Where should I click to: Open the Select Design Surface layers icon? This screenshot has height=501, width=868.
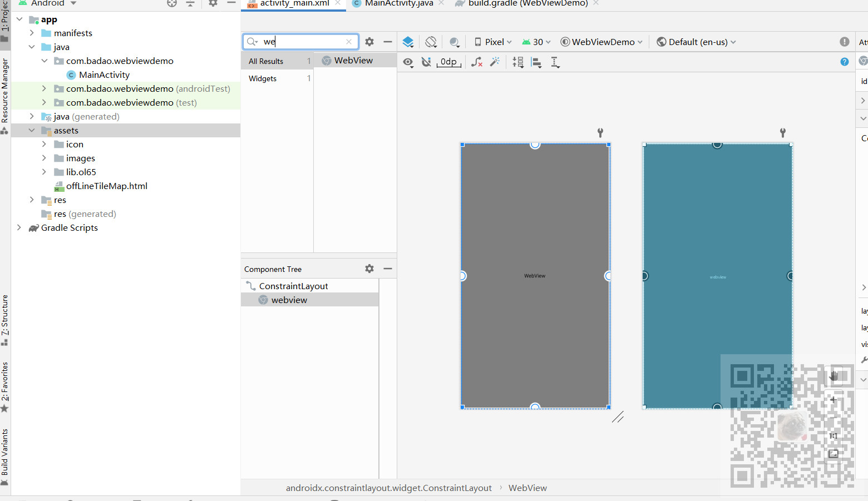(408, 42)
